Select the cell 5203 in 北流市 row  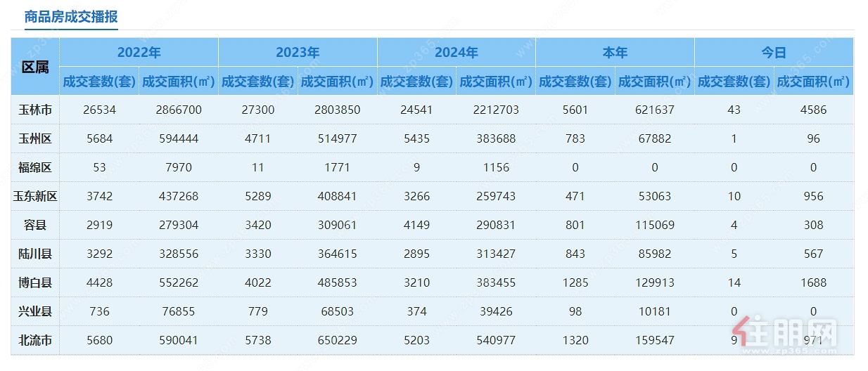[417, 340]
